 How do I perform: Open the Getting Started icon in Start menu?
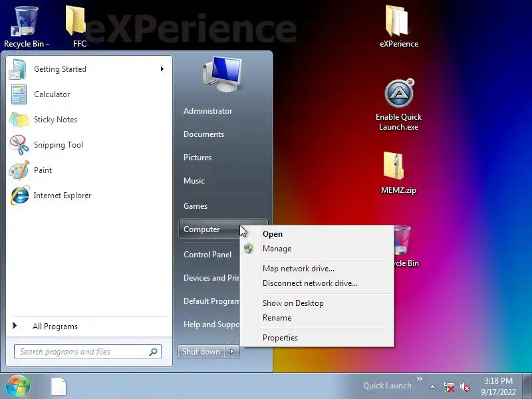[x=18, y=69]
